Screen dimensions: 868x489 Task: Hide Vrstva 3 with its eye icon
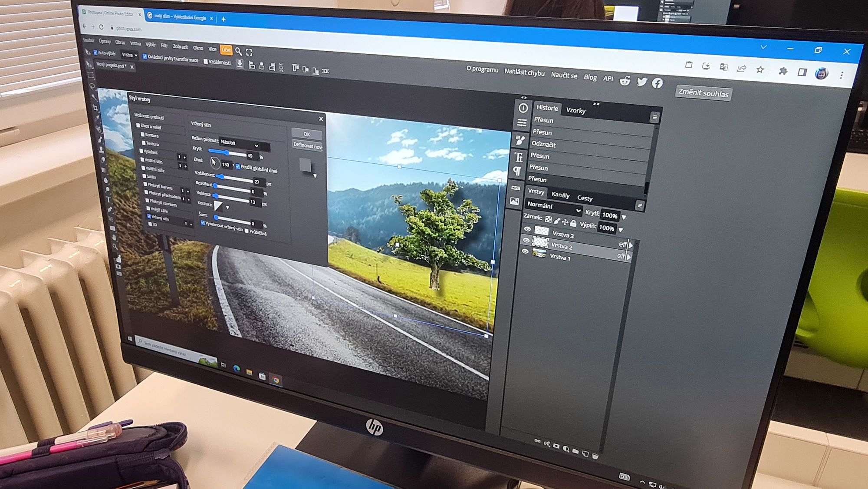click(x=527, y=229)
